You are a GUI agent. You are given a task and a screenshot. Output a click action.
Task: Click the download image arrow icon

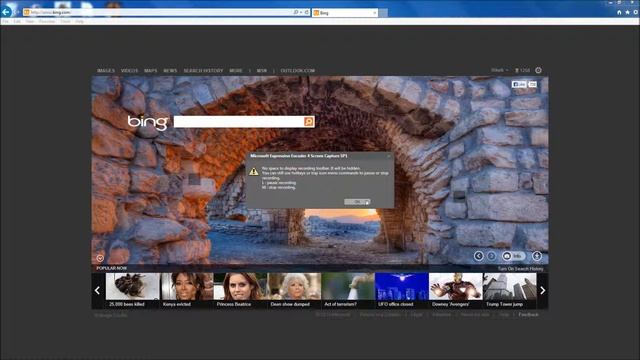click(537, 256)
